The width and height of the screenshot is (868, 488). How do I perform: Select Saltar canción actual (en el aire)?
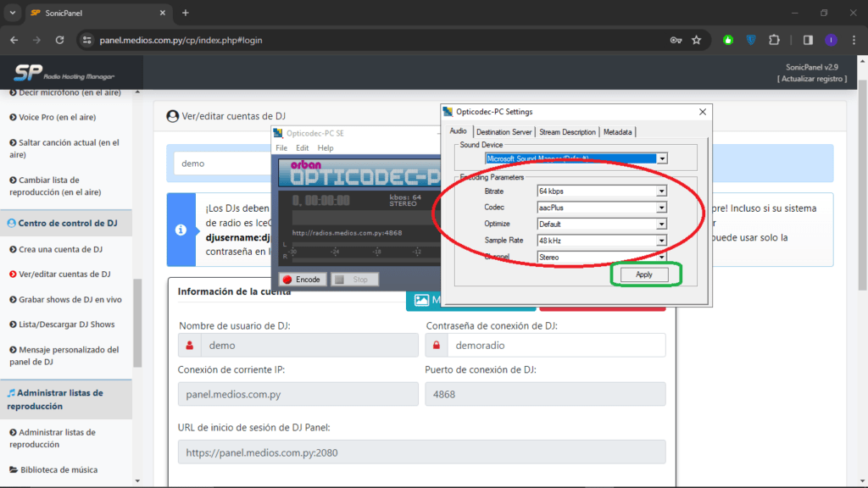[64, 148]
